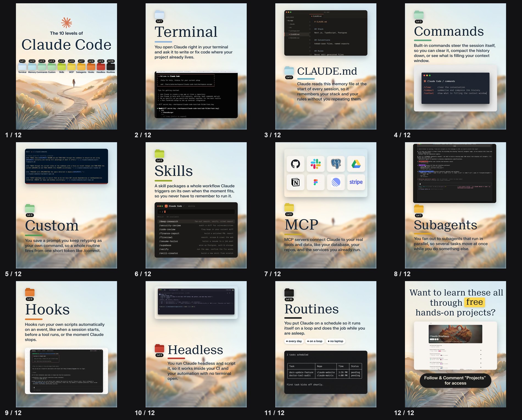Click the orange Claude Code icon in the skills terminal

(x=166, y=206)
